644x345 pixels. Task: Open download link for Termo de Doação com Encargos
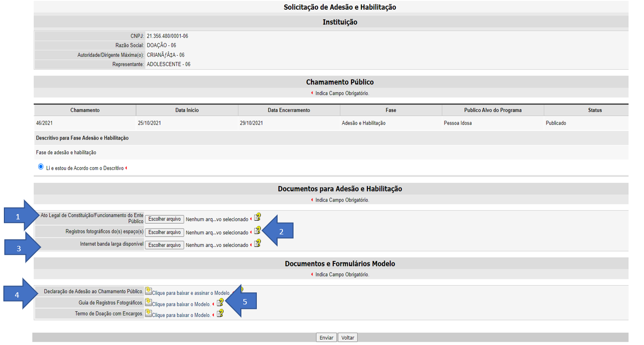pyautogui.click(x=181, y=315)
